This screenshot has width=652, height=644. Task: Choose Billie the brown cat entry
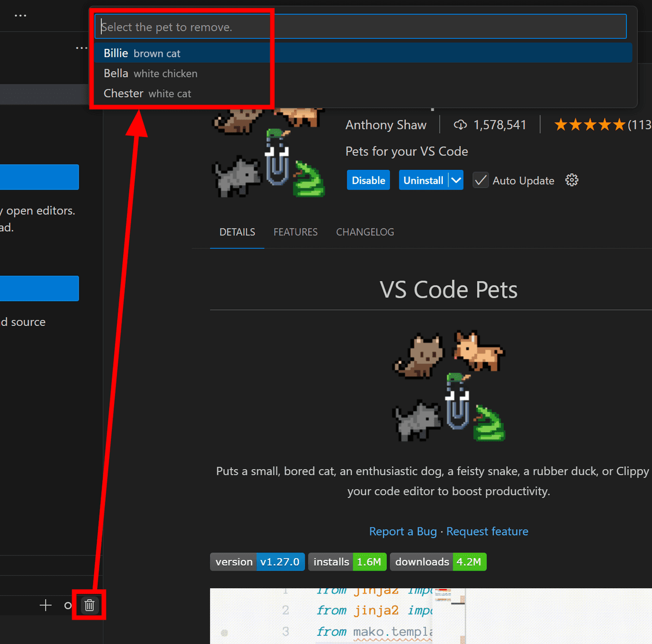click(141, 53)
